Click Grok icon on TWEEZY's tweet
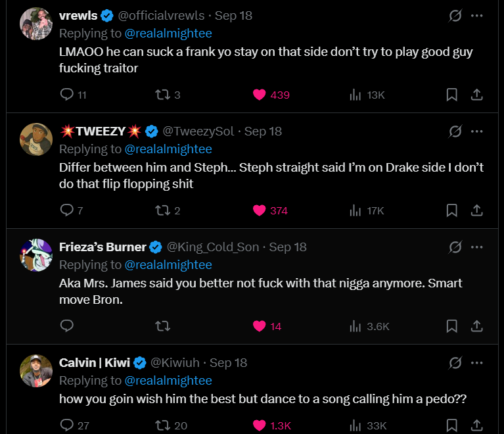504x434 pixels. pyautogui.click(x=455, y=131)
